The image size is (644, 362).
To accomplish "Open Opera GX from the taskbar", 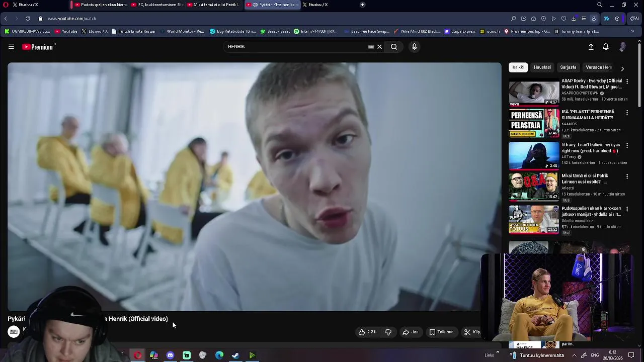I will click(137, 355).
